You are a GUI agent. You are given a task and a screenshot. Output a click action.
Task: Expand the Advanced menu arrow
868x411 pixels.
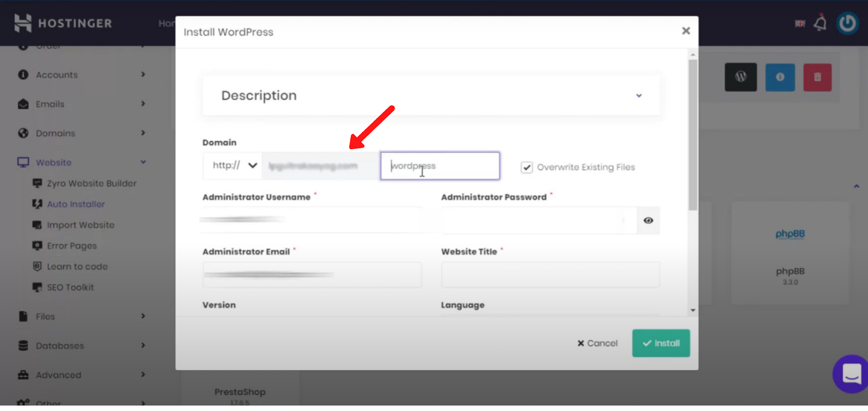(x=143, y=375)
